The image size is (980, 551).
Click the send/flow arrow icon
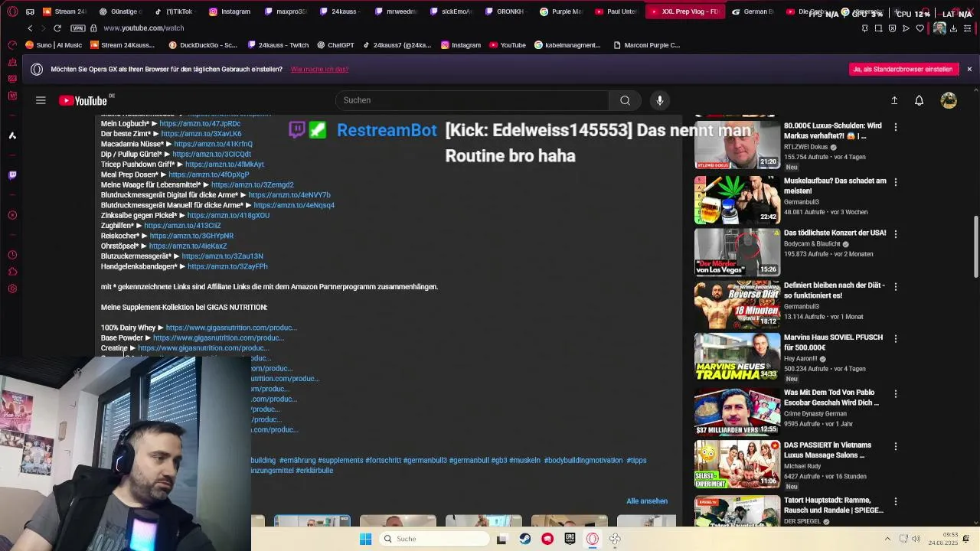(x=906, y=28)
